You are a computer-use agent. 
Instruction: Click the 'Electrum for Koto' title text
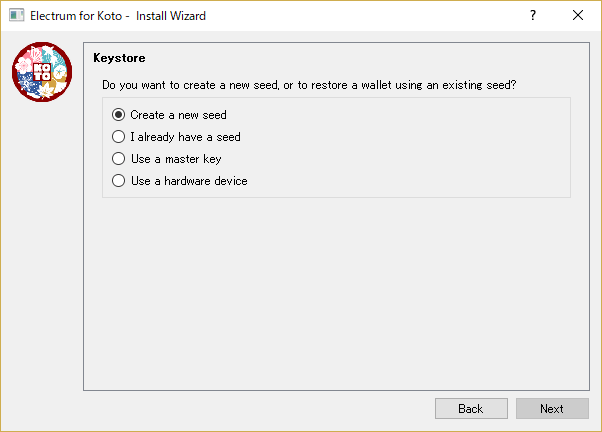point(76,16)
